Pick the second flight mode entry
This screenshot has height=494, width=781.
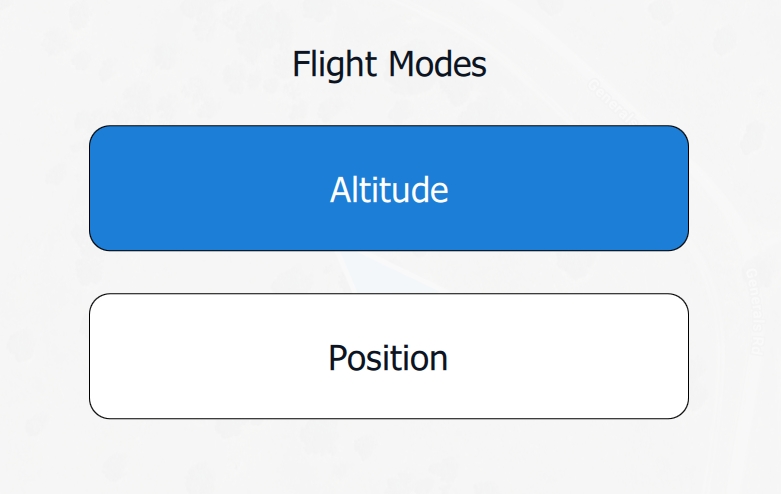(x=389, y=356)
